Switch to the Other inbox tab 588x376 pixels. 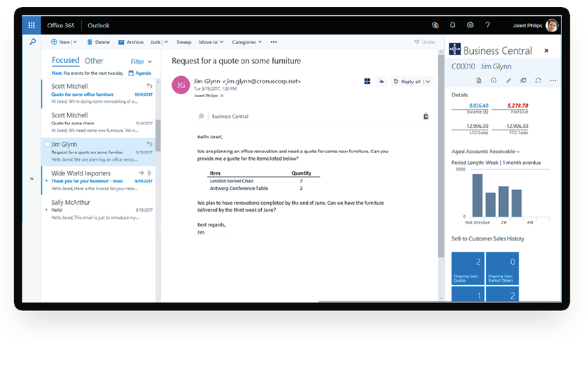94,61
